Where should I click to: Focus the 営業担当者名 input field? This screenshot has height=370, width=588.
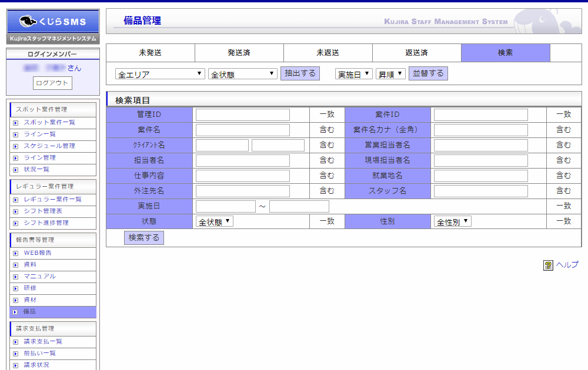tap(481, 145)
